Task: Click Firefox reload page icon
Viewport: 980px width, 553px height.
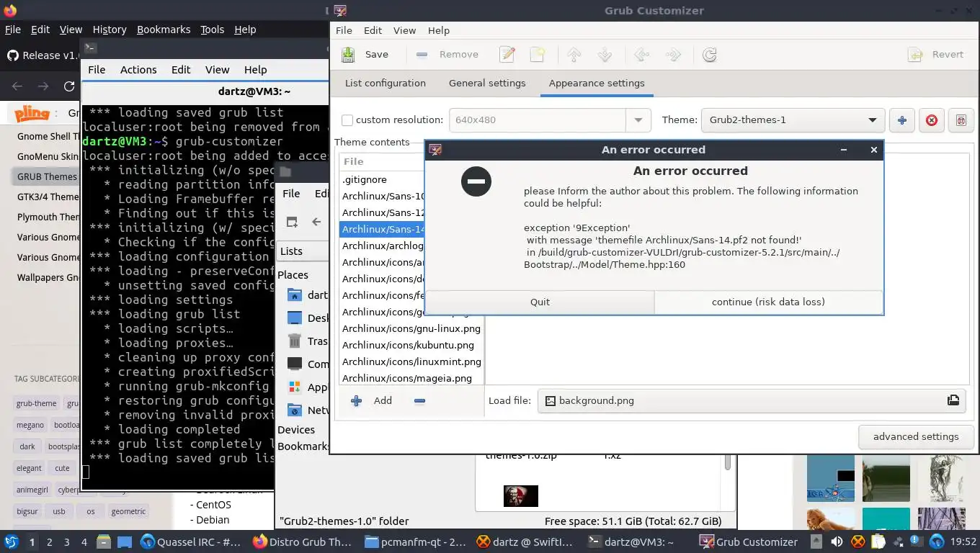Action: point(69,86)
